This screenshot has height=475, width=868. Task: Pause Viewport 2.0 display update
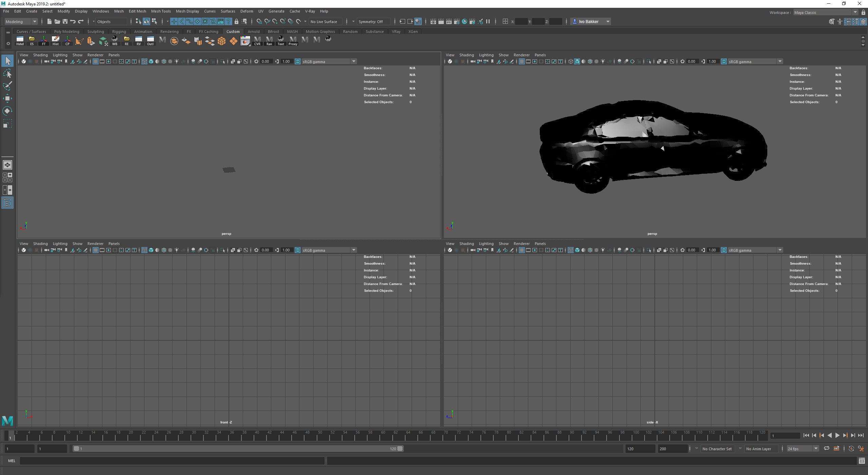tap(488, 21)
